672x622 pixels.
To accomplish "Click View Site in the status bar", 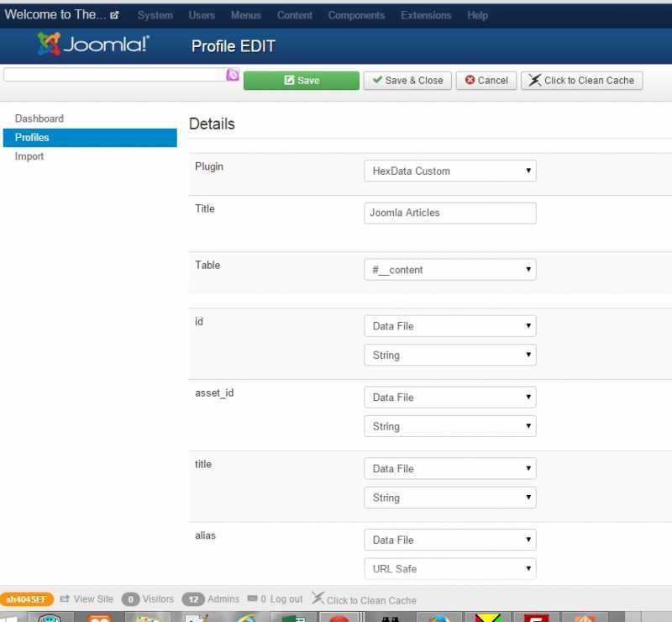I will click(87, 598).
